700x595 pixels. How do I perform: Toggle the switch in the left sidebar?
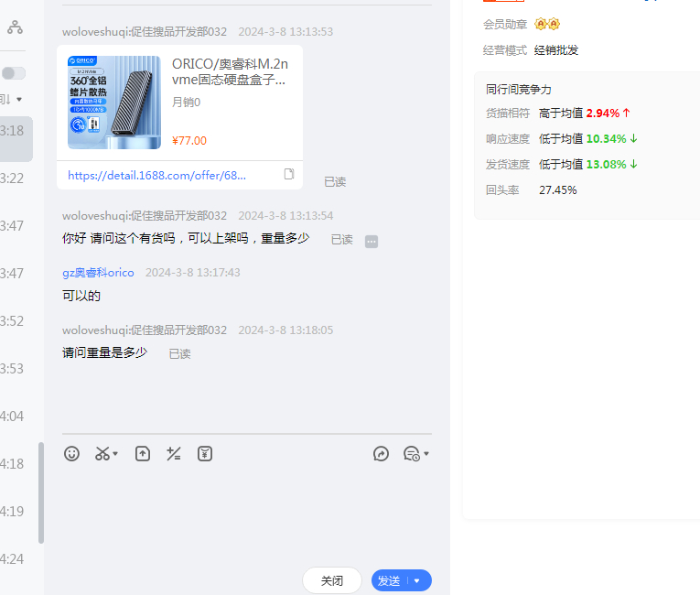click(x=14, y=73)
